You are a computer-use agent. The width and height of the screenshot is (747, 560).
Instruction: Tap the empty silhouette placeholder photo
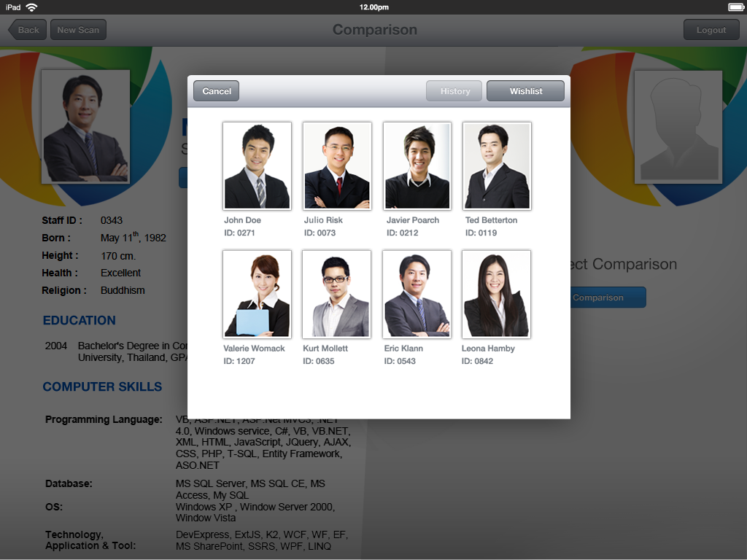678,127
